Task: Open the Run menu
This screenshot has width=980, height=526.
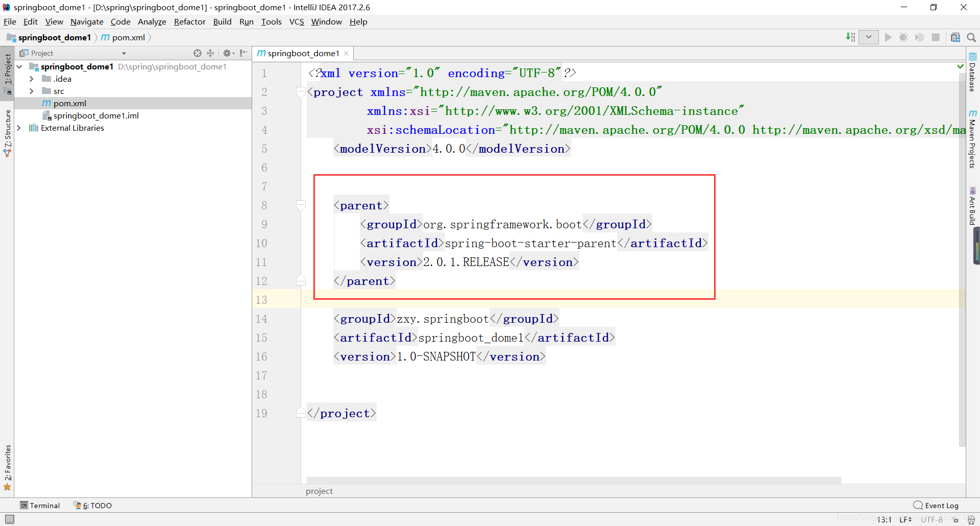Action: (x=247, y=21)
